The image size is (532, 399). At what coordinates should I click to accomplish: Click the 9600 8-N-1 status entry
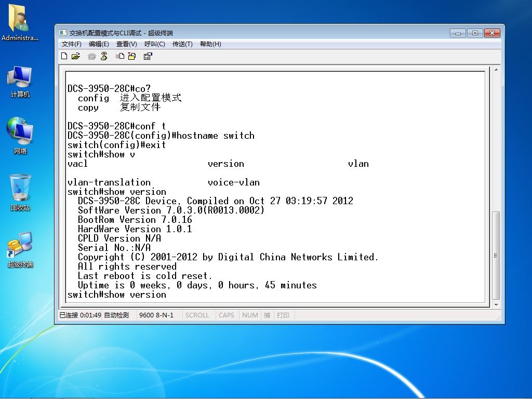click(x=156, y=315)
